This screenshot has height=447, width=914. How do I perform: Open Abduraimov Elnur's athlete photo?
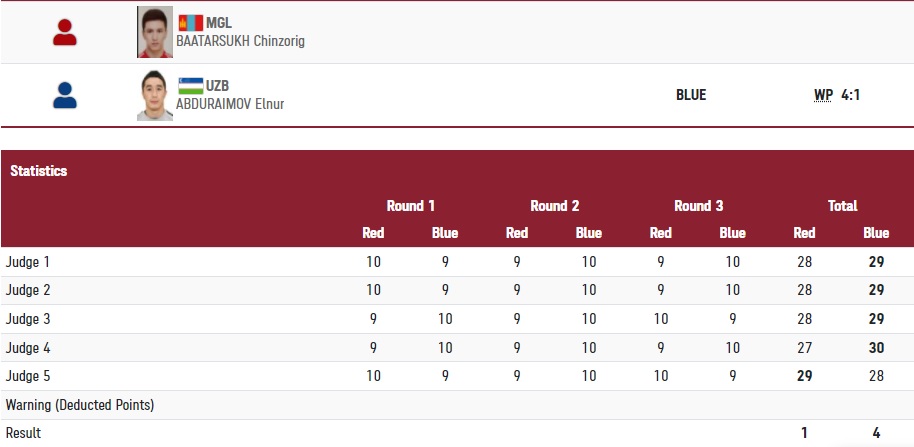pyautogui.click(x=155, y=95)
